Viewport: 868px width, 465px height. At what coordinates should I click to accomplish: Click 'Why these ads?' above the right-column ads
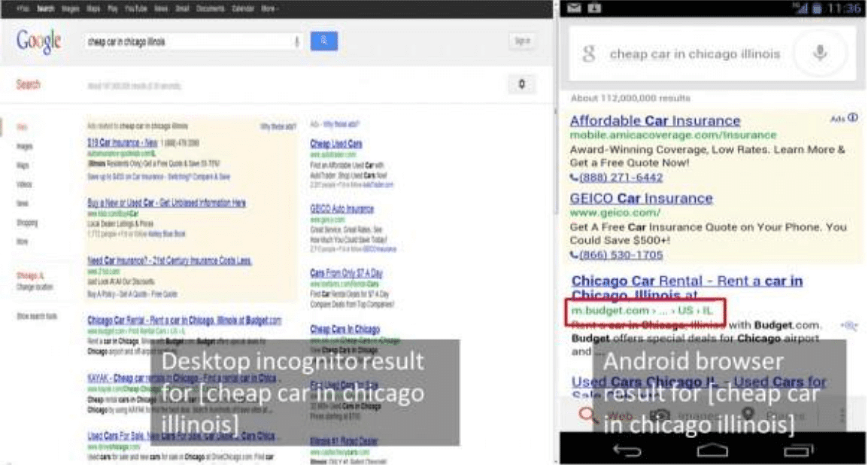point(341,125)
